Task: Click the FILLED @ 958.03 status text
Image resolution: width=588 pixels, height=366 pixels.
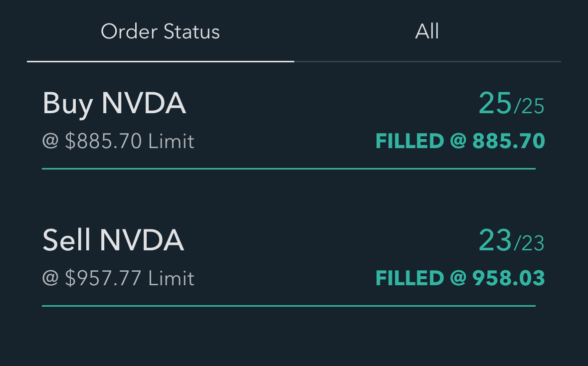Action: 460,278
